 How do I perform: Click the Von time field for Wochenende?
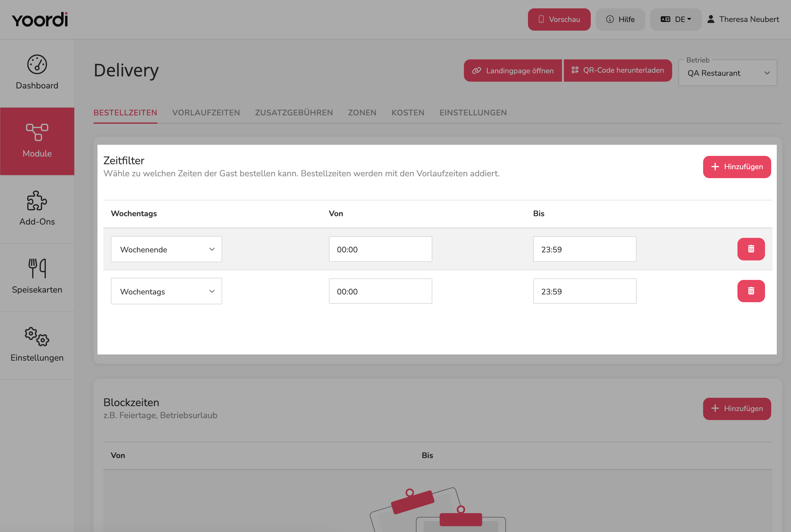pos(380,249)
